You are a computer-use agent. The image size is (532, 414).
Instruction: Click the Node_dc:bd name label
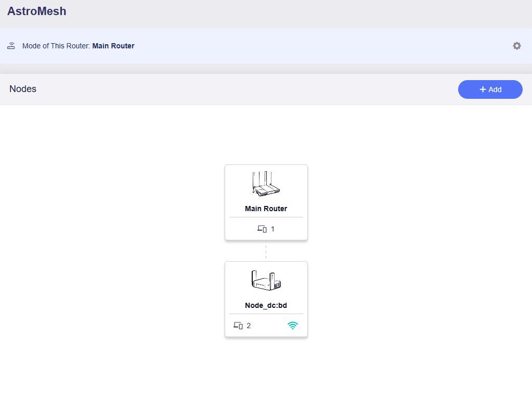(x=266, y=305)
